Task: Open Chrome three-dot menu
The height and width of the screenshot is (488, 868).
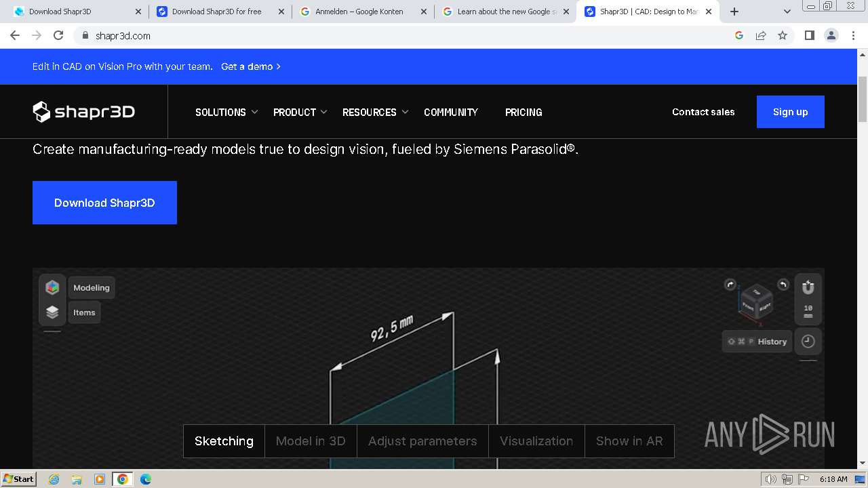Action: (x=853, y=35)
